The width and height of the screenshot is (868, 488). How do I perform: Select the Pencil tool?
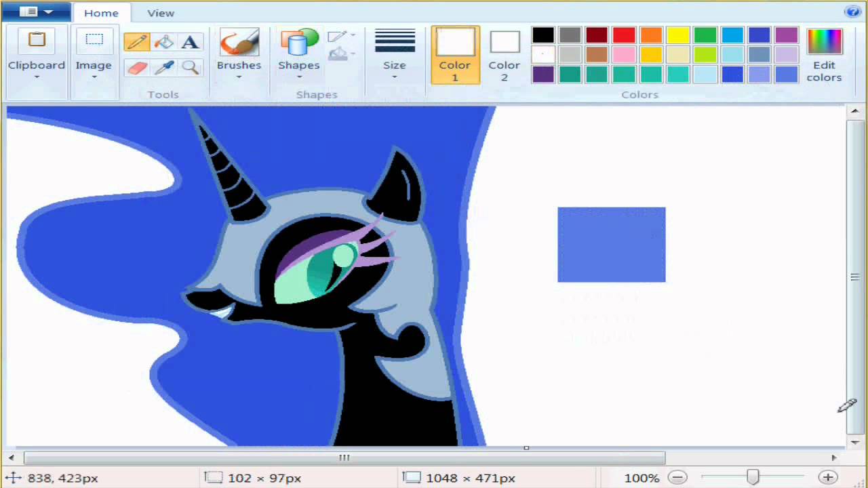point(136,42)
